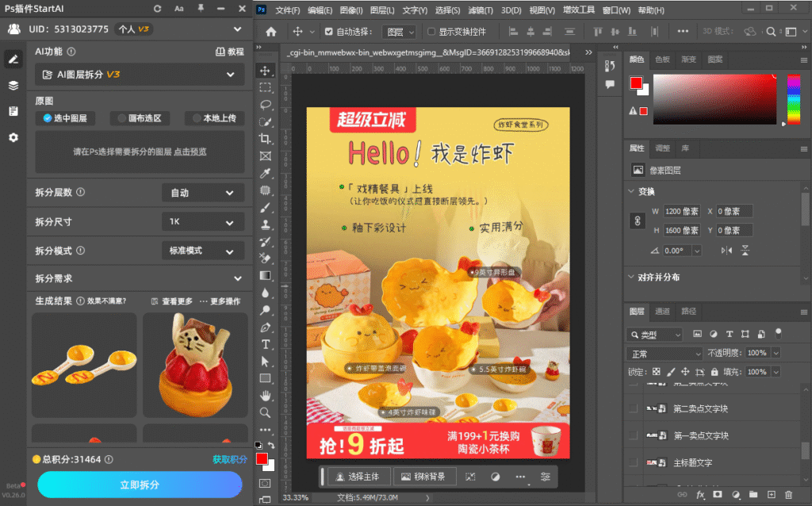Open 拆分层数 自动 dropdown

[202, 193]
